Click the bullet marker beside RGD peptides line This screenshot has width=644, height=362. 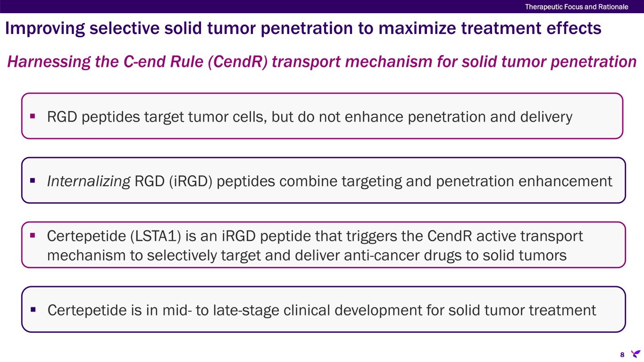pyautogui.click(x=33, y=115)
